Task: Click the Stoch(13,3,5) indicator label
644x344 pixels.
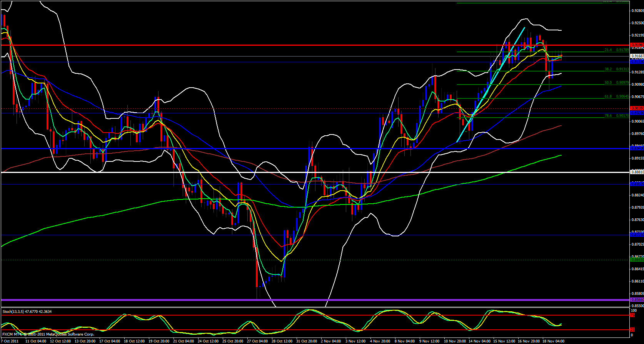Action: point(27,311)
